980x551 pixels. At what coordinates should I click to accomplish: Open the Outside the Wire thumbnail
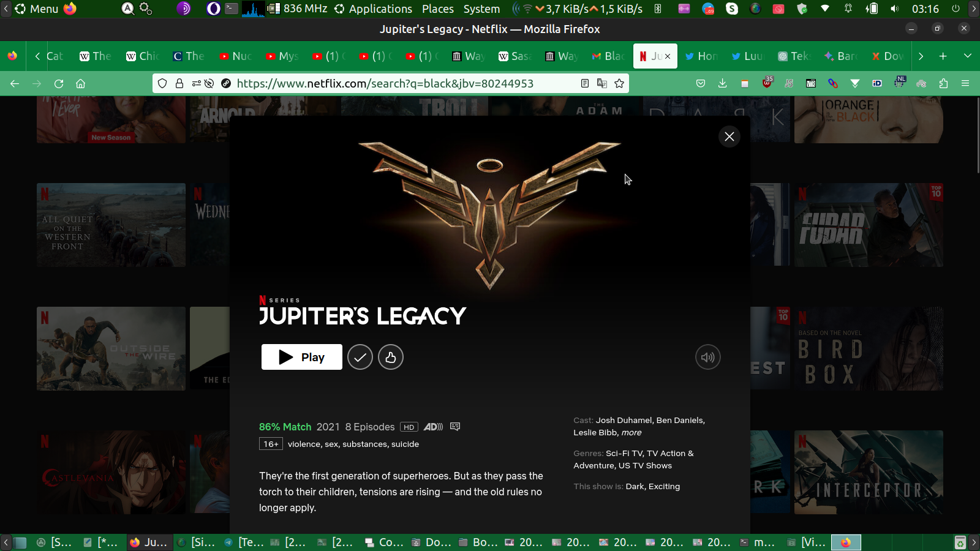click(x=111, y=348)
